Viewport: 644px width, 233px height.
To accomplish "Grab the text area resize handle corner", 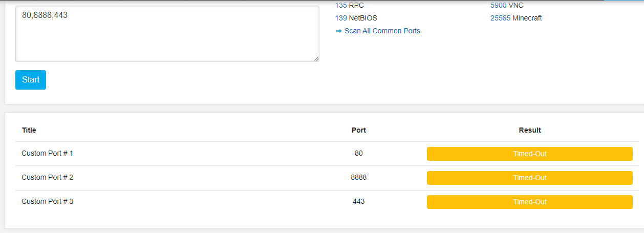I will click(x=316, y=59).
